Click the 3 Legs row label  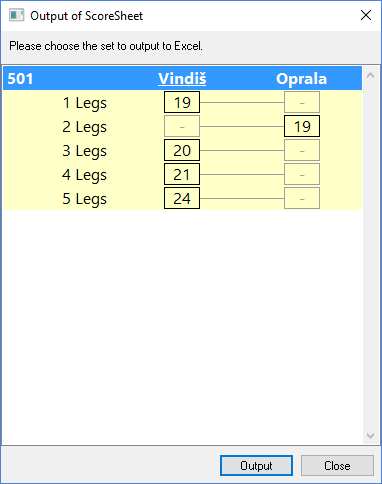point(84,151)
